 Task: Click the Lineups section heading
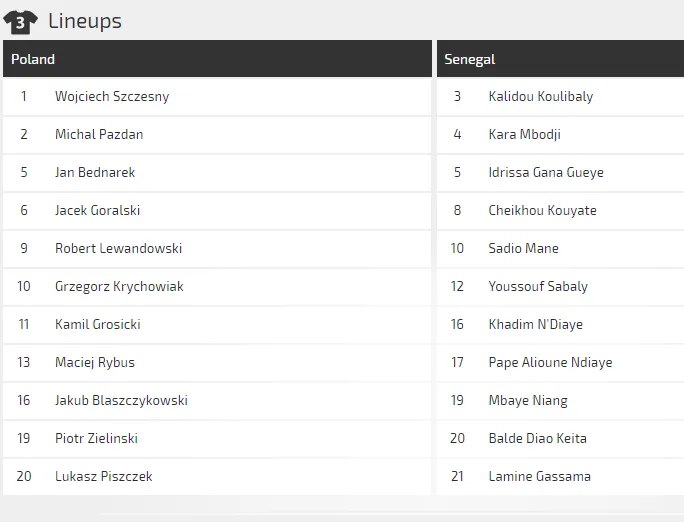pyautogui.click(x=85, y=21)
